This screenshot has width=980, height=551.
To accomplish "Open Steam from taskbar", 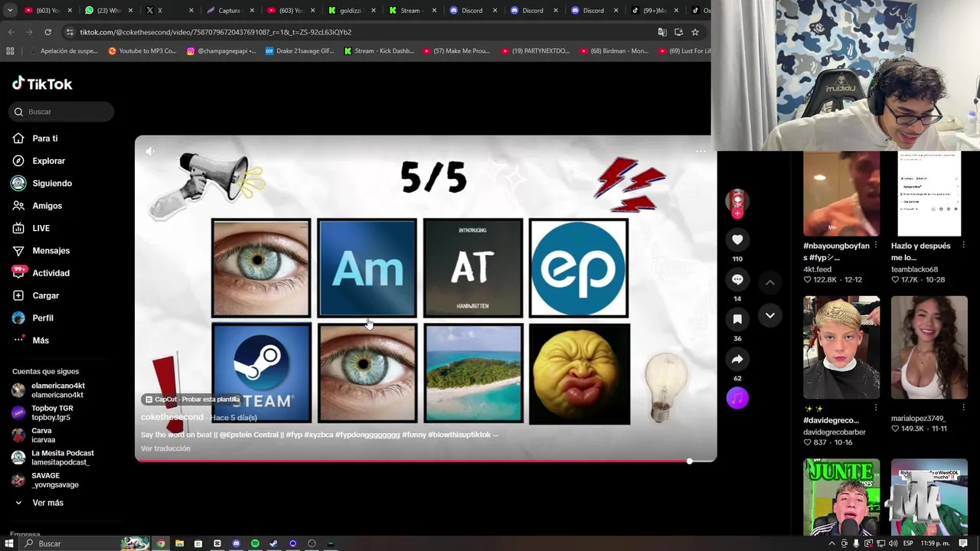I will coord(274,543).
